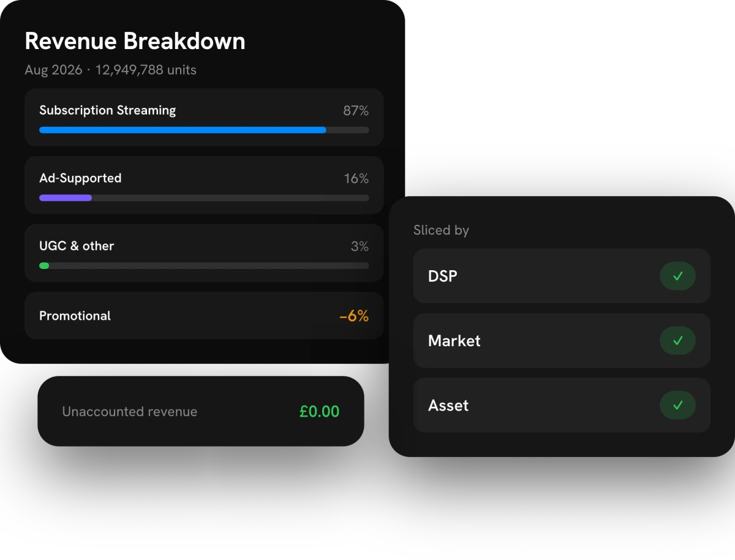Toggle the DSP checkmark pill

677,276
